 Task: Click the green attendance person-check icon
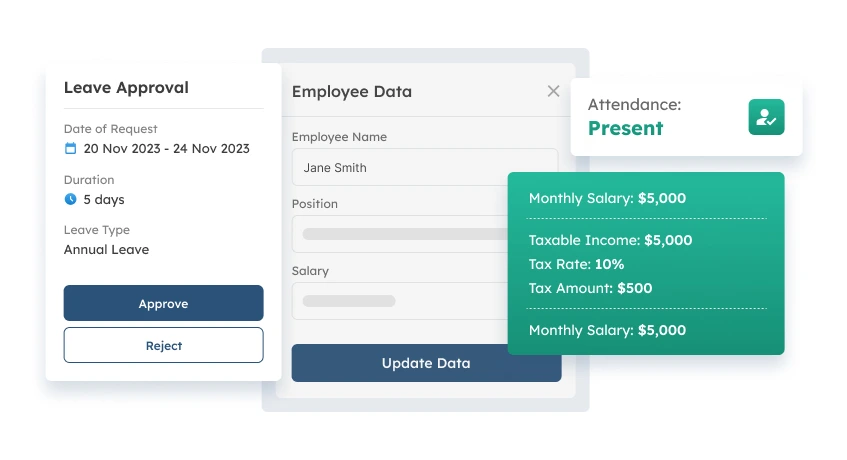pos(766,117)
